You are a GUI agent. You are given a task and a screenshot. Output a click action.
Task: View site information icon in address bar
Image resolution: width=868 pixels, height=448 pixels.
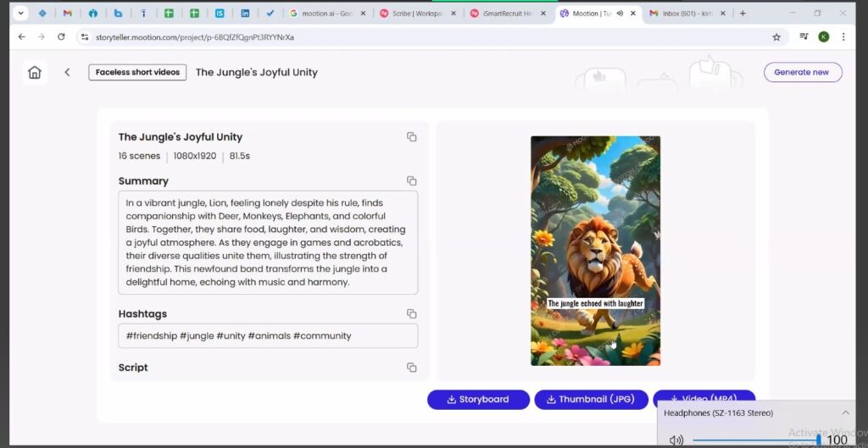click(85, 37)
